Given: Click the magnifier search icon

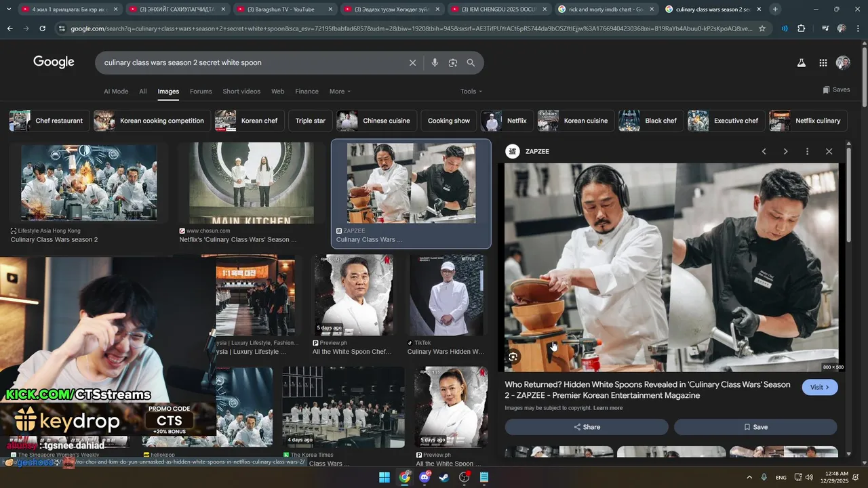Looking at the screenshot, I should [471, 63].
